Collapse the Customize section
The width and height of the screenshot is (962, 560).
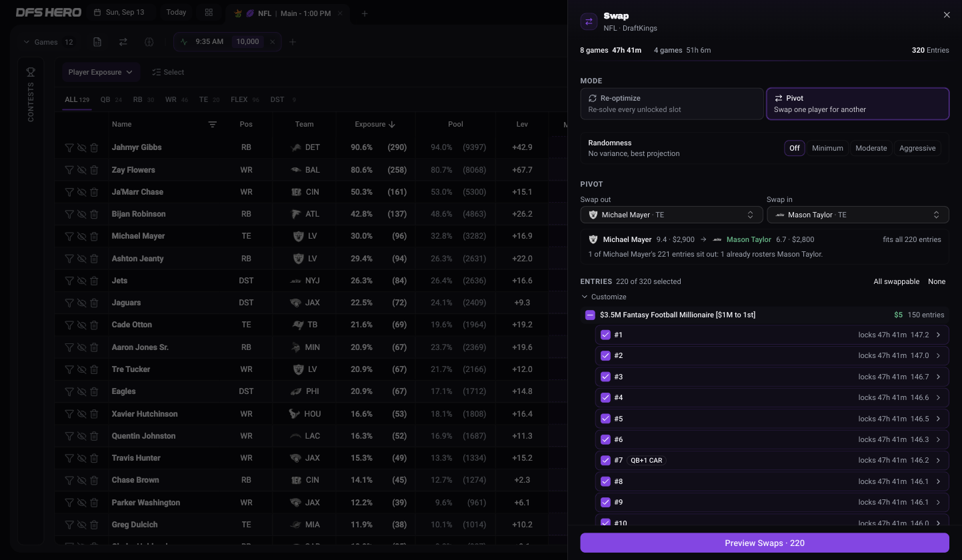click(x=604, y=297)
